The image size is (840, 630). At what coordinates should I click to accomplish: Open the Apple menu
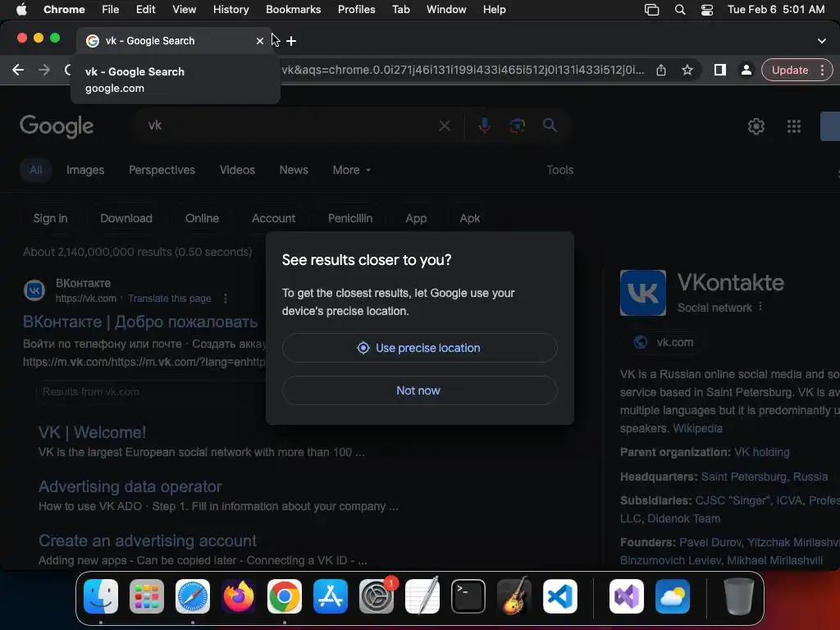[21, 10]
